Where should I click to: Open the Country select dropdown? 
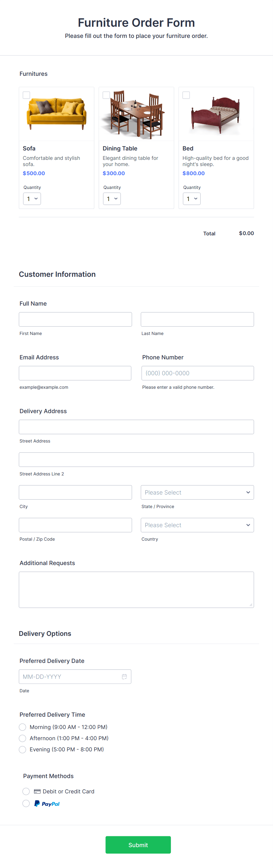click(x=197, y=525)
